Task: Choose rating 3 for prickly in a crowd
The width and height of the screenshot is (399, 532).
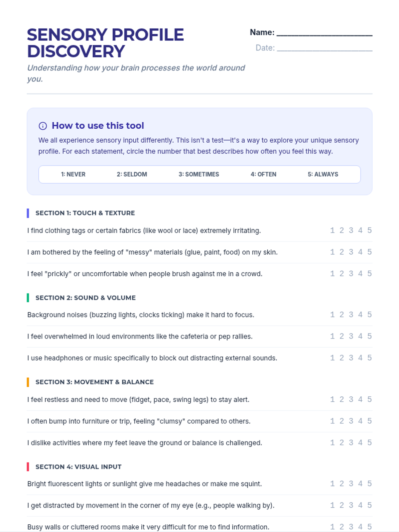Action: (x=351, y=274)
